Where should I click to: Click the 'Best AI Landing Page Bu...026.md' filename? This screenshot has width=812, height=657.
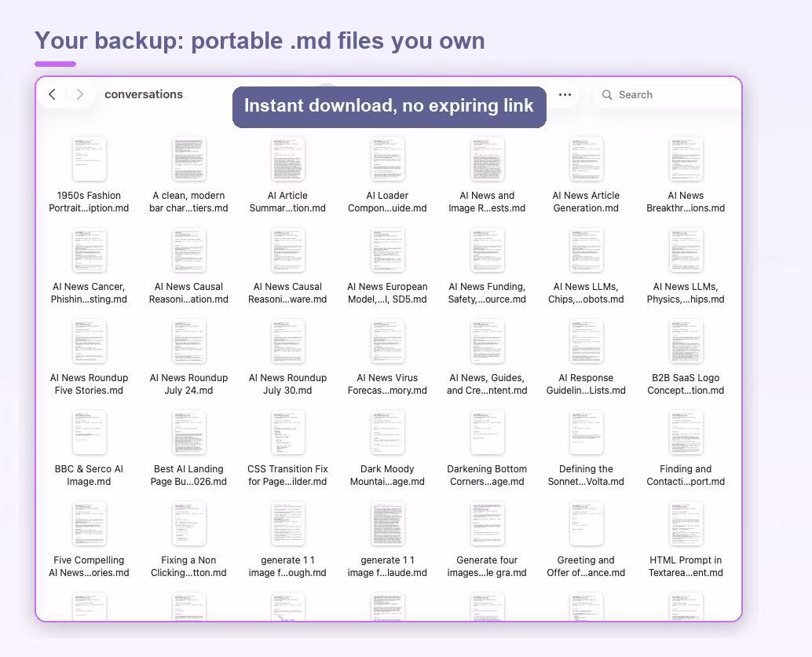188,475
